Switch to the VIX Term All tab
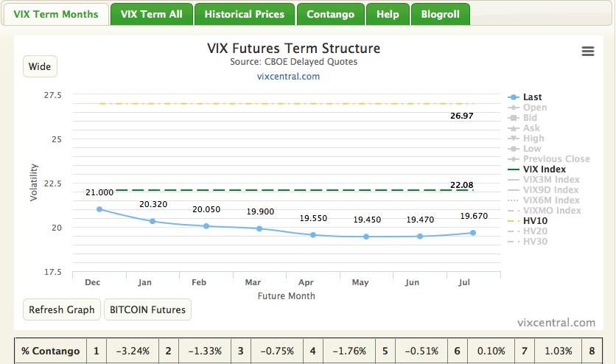616x364 pixels. coord(151,14)
